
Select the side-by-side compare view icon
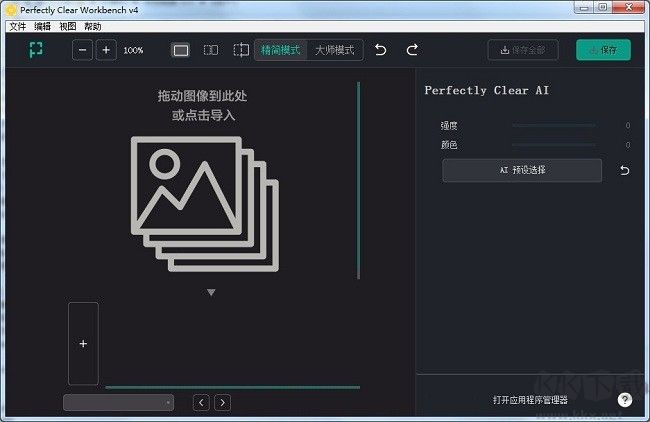[211, 50]
